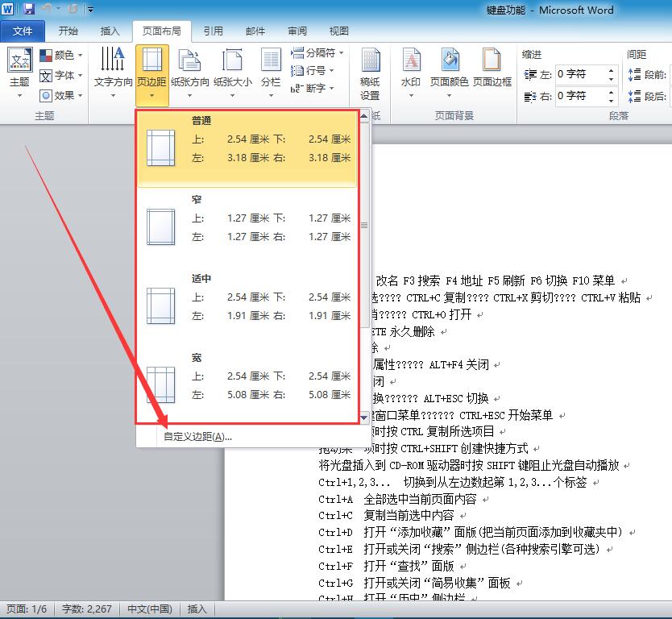Switch to the Insert (插入) tab
The image size is (672, 619).
pos(110,31)
